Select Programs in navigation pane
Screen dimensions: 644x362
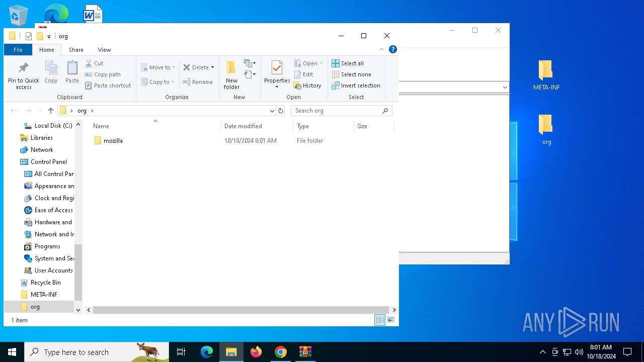pos(42,246)
